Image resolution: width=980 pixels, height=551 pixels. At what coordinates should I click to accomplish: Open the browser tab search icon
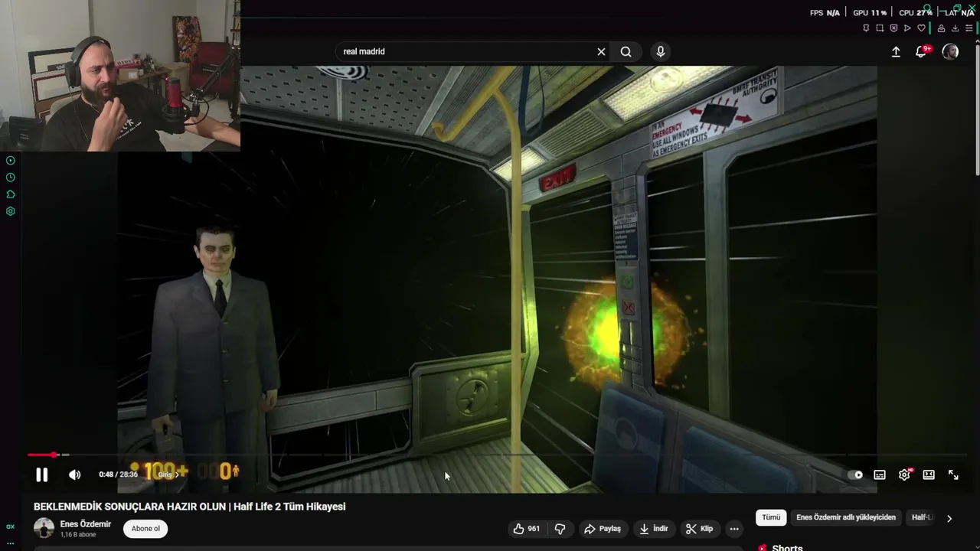pyautogui.click(x=926, y=9)
